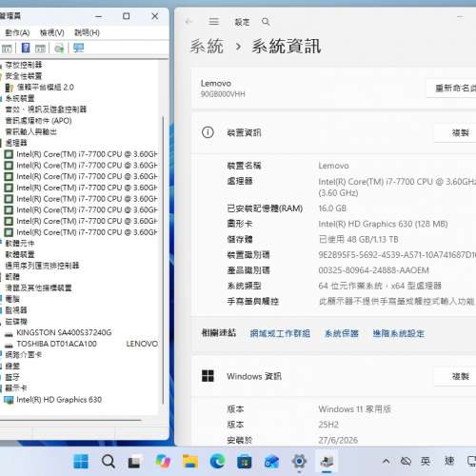Select the 鍵盤 category
The height and width of the screenshot is (476, 476).
12,366
